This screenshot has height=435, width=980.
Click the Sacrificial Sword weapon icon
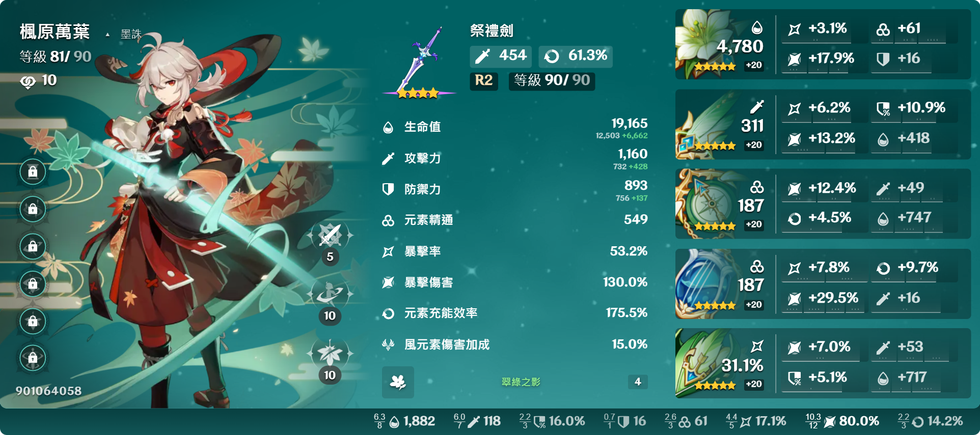coord(419,61)
